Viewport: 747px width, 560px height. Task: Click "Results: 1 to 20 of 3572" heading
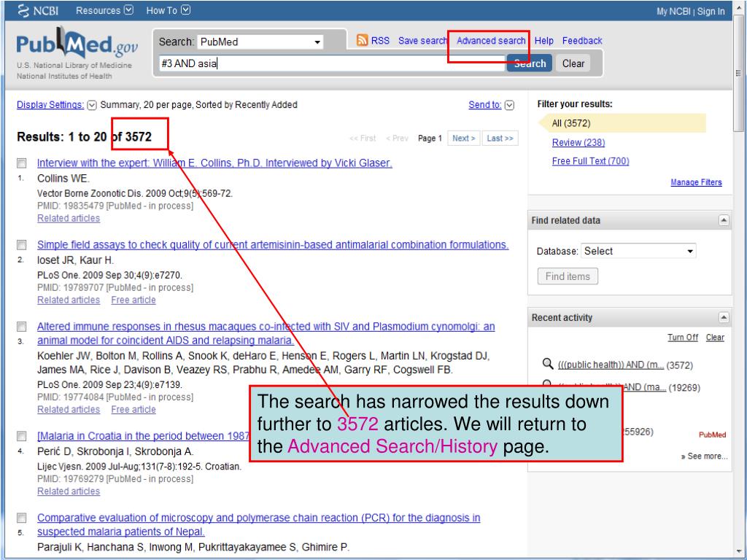[x=84, y=137]
